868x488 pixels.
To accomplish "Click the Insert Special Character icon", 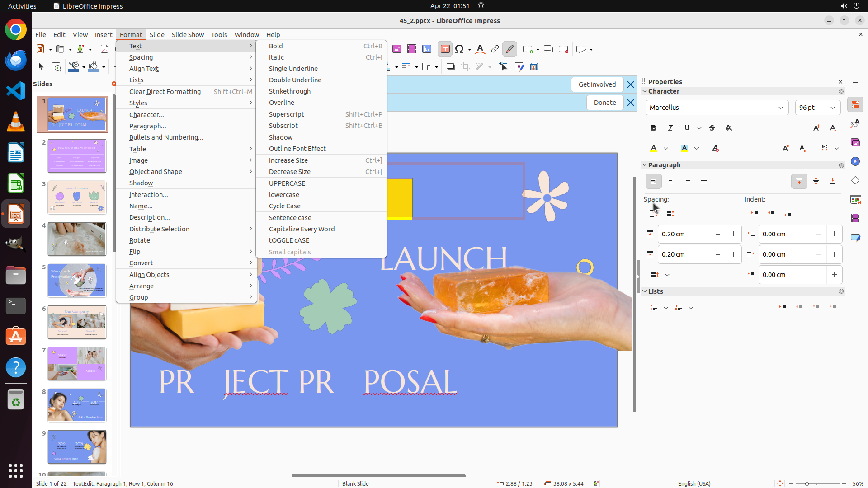I will pyautogui.click(x=460, y=49).
